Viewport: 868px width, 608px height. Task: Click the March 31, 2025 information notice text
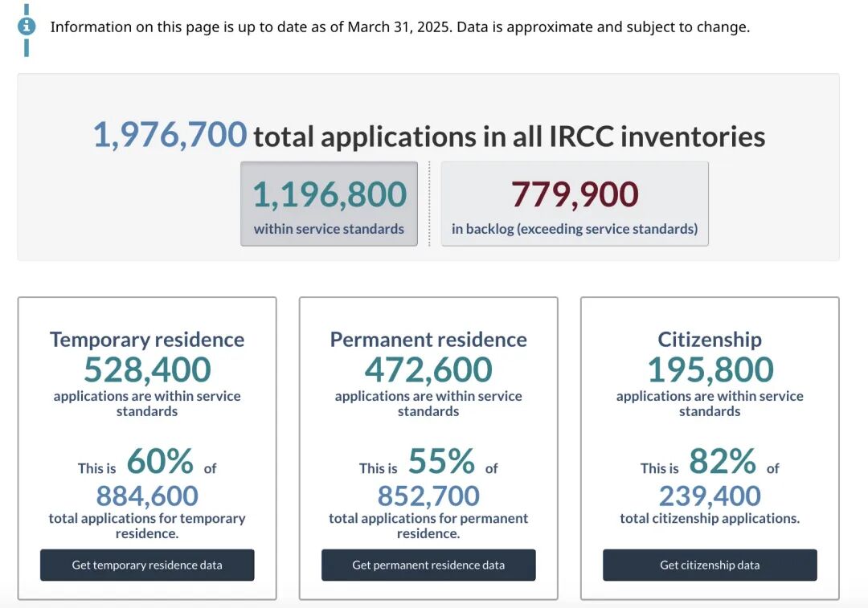[x=400, y=27]
